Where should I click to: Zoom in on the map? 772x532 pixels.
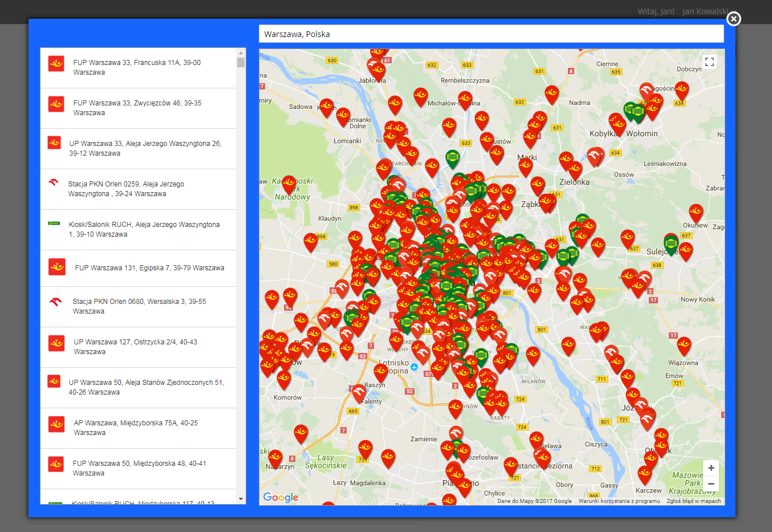click(x=711, y=468)
